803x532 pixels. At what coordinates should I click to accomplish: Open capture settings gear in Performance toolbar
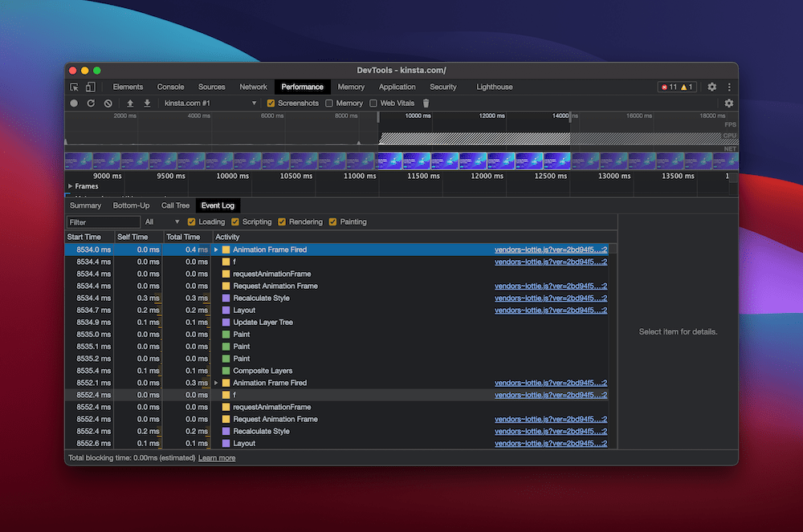[x=728, y=104]
